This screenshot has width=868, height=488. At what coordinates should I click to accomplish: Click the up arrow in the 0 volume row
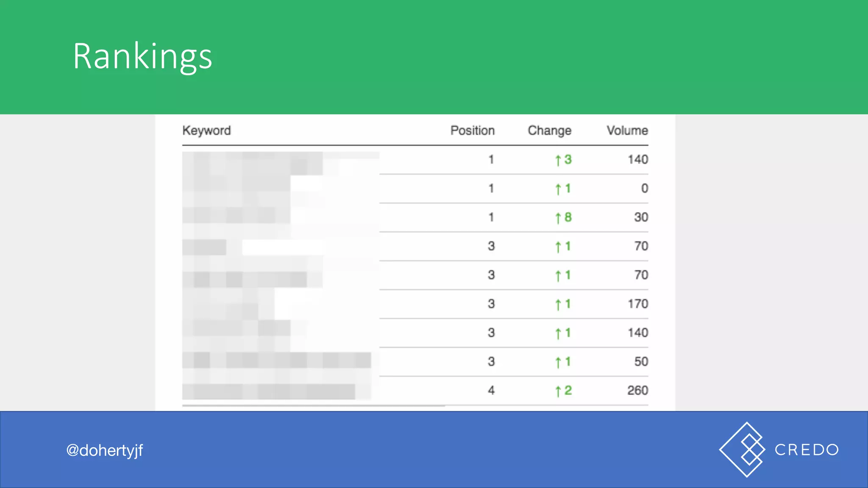558,189
